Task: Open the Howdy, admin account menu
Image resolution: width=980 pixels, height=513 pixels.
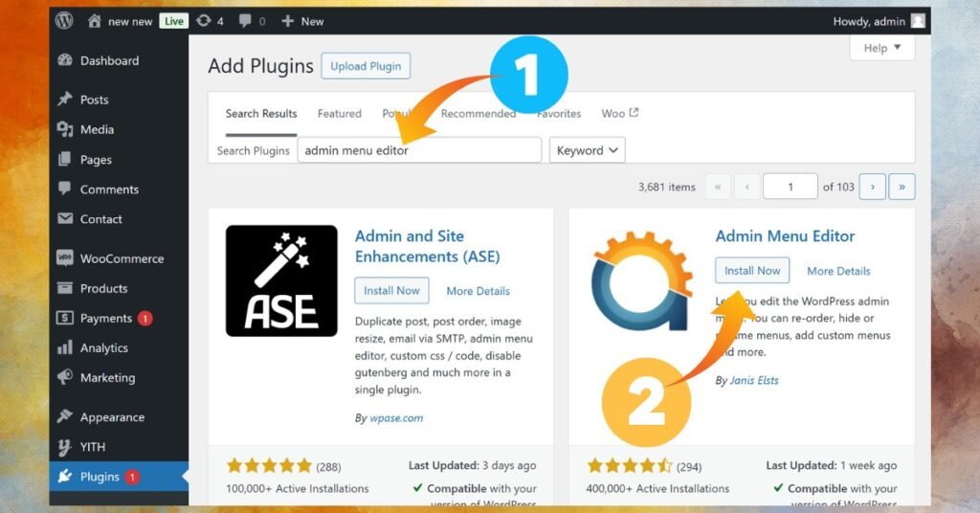Action: click(879, 21)
